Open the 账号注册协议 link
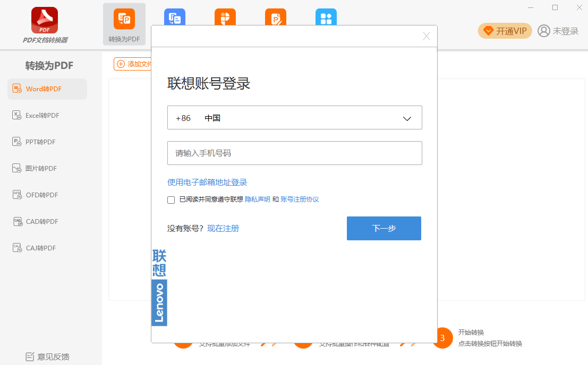 [300, 199]
